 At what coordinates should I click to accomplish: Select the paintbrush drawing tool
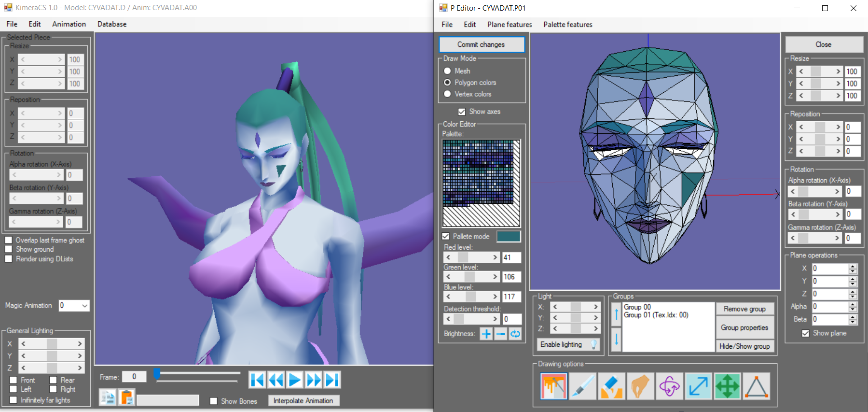click(582, 386)
